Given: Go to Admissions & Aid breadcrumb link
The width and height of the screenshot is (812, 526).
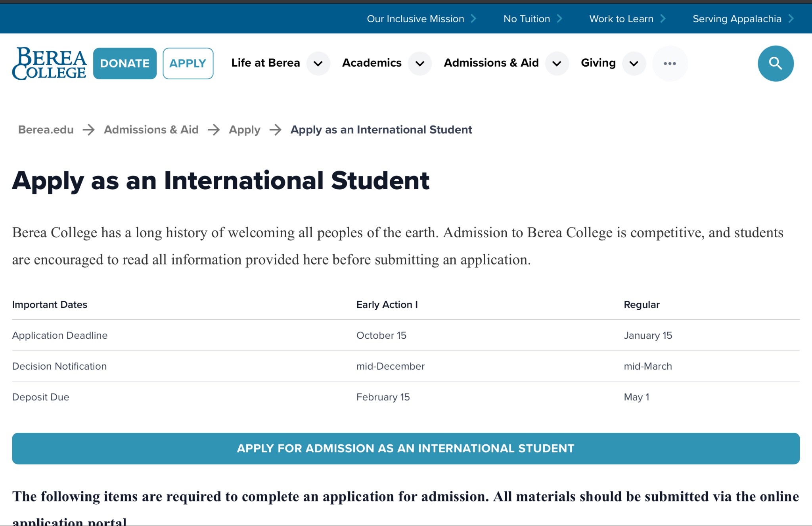Looking at the screenshot, I should click(x=151, y=130).
